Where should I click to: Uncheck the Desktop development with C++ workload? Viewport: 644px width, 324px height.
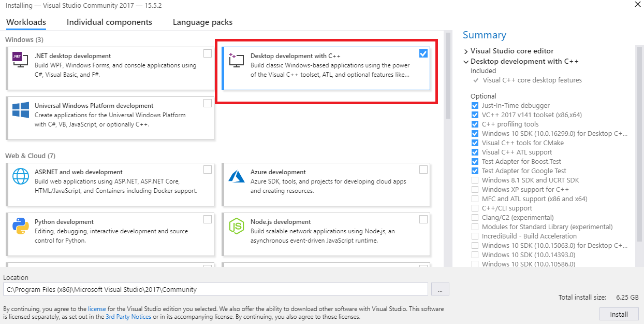(x=423, y=53)
